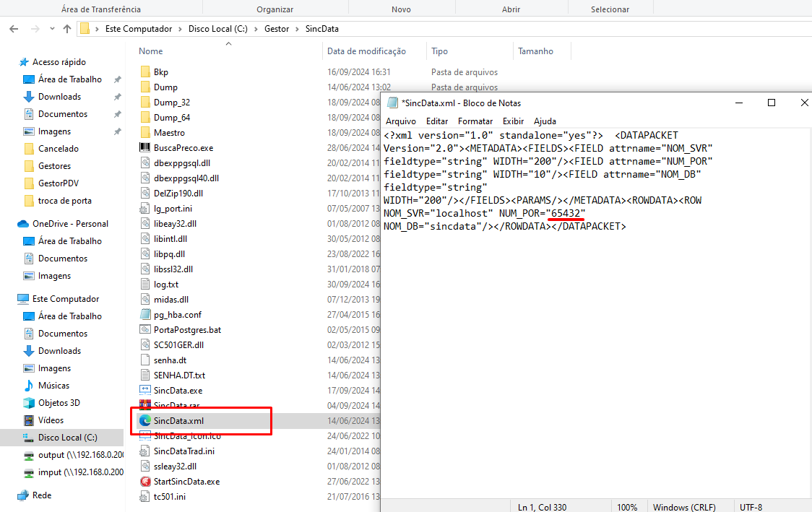Open the BuscaPreco.exe file icon
812x512 pixels.
144,147
